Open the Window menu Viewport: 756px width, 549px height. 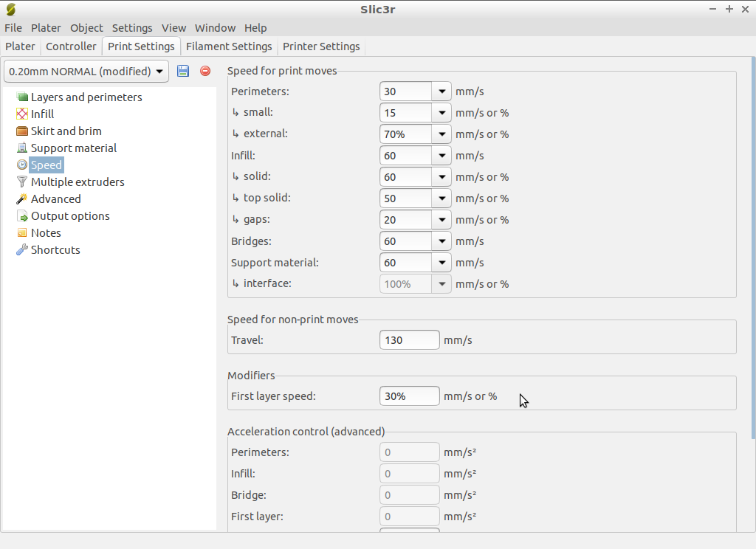215,28
